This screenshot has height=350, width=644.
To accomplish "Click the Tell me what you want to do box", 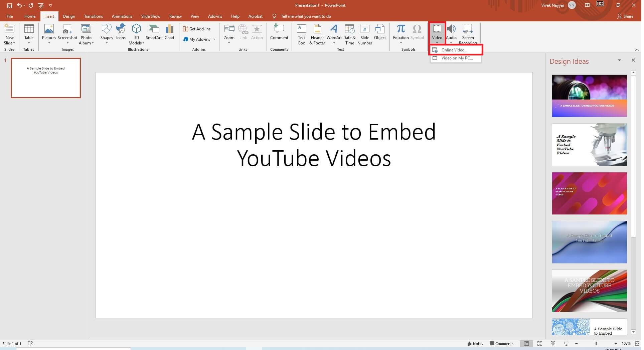I will [306, 16].
